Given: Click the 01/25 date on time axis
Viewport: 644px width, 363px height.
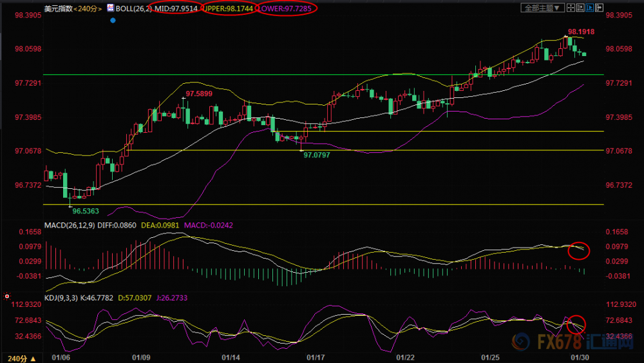Looking at the screenshot, I should point(490,357).
